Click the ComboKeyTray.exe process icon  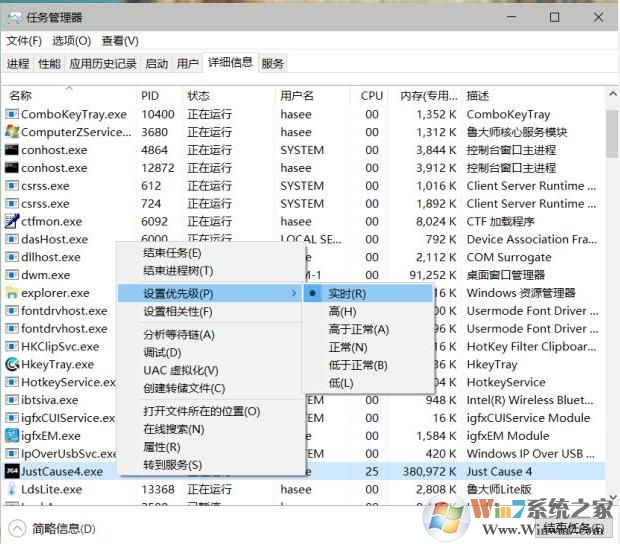click(12, 114)
